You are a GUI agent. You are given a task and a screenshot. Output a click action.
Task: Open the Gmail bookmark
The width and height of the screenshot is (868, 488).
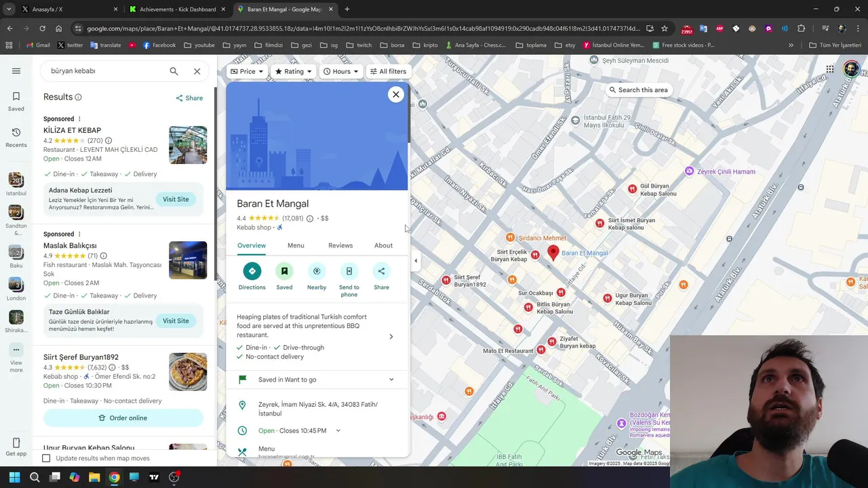pos(37,45)
